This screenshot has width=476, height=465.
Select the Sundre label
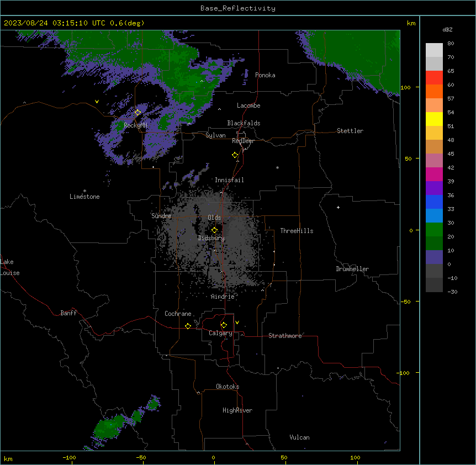point(161,216)
